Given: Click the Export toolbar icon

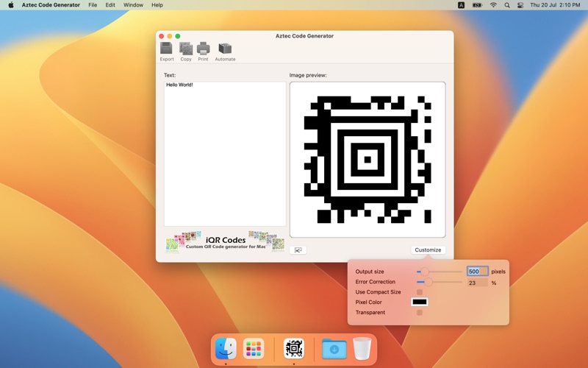Looking at the screenshot, I should pos(167,52).
